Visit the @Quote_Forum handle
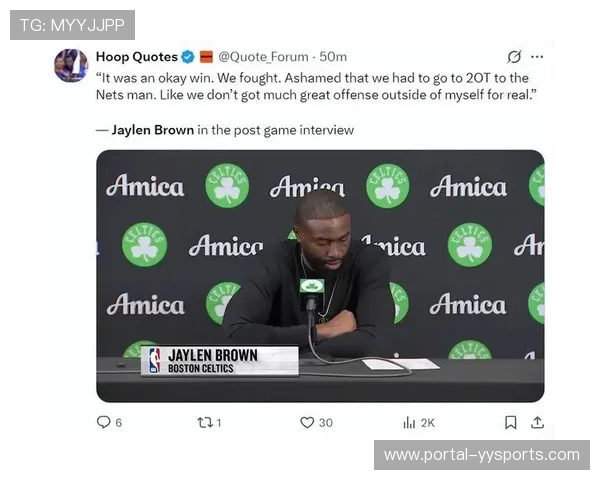Image resolution: width=600 pixels, height=480 pixels. (x=263, y=57)
